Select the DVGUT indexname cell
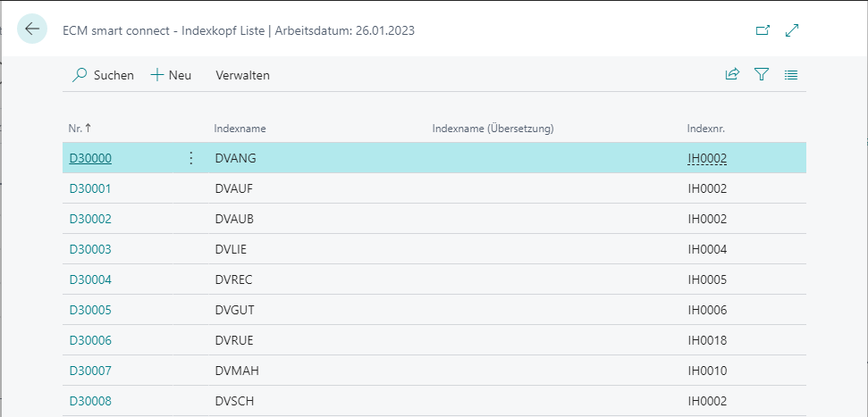The image size is (868, 417). pyautogui.click(x=235, y=310)
